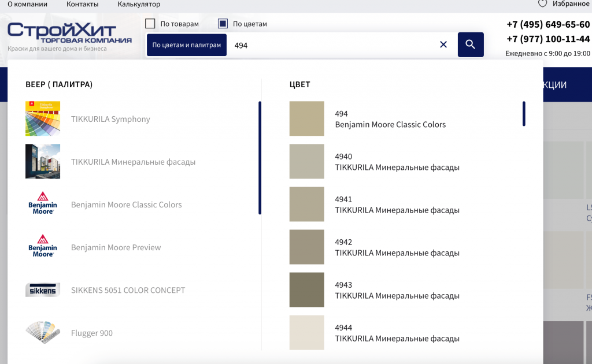
Task: Clear the search field with the X icon
Action: coord(443,44)
